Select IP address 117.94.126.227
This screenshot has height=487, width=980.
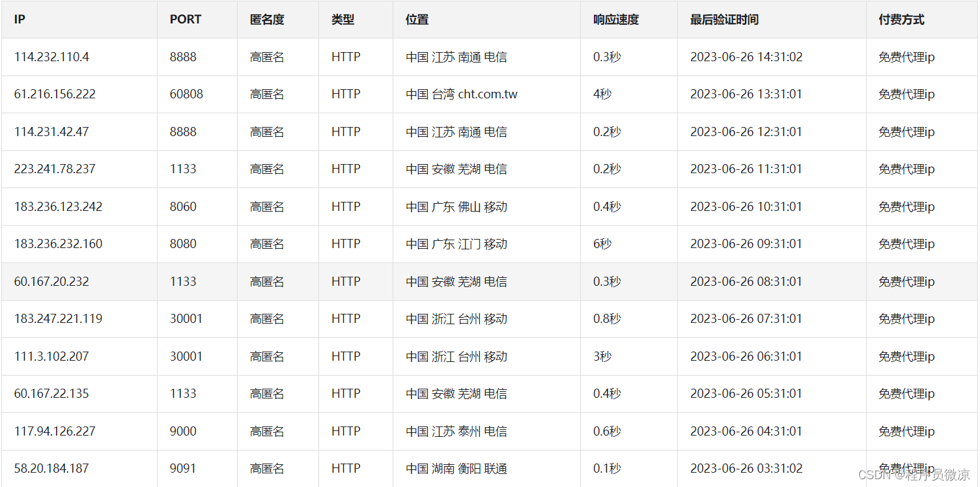[x=55, y=431]
